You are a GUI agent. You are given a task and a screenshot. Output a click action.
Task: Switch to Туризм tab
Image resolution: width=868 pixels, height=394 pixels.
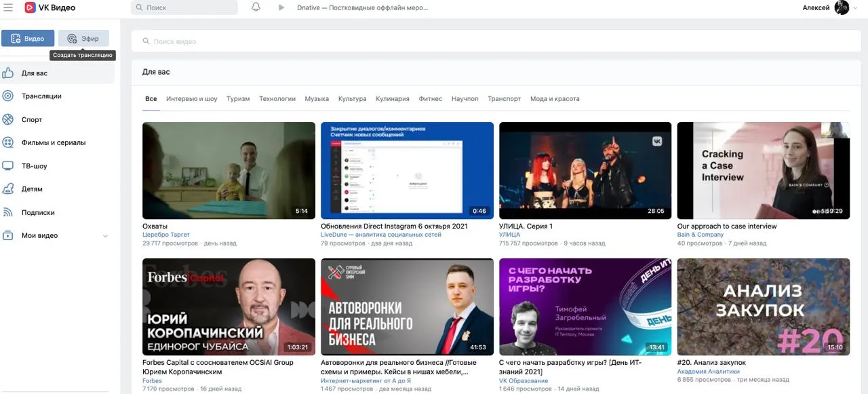pos(238,99)
